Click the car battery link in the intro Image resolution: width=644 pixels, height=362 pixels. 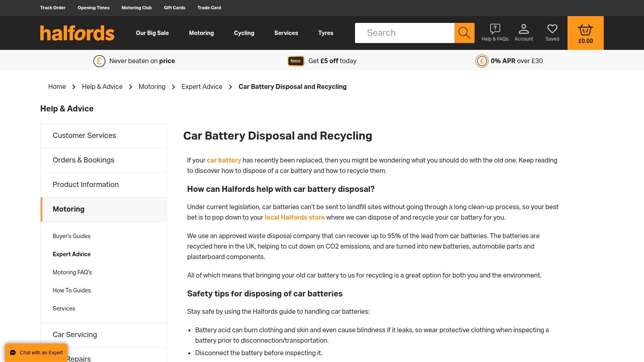(224, 160)
